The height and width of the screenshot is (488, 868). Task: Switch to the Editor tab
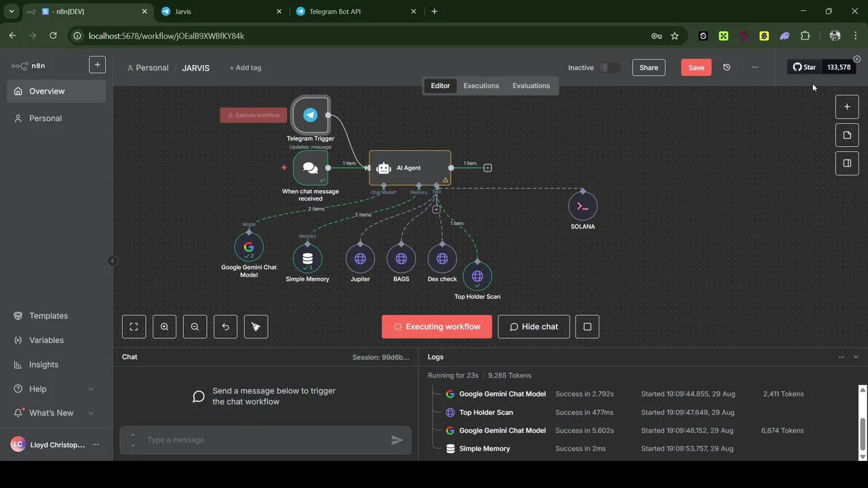pyautogui.click(x=440, y=86)
